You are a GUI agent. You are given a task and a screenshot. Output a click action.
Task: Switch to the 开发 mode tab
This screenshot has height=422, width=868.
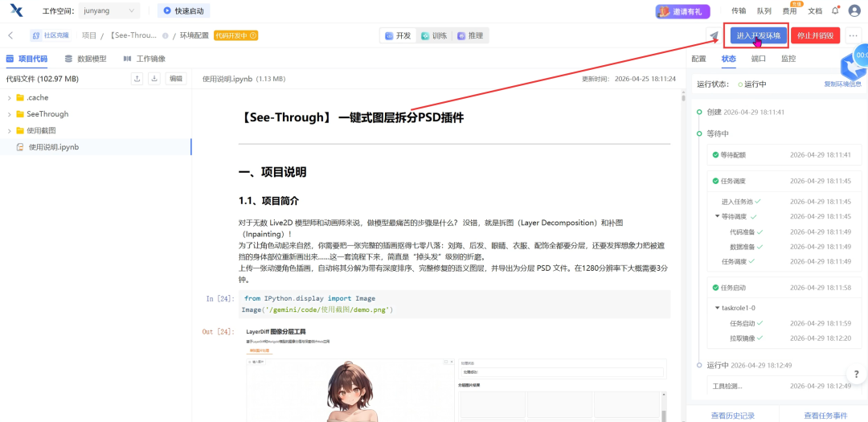398,35
